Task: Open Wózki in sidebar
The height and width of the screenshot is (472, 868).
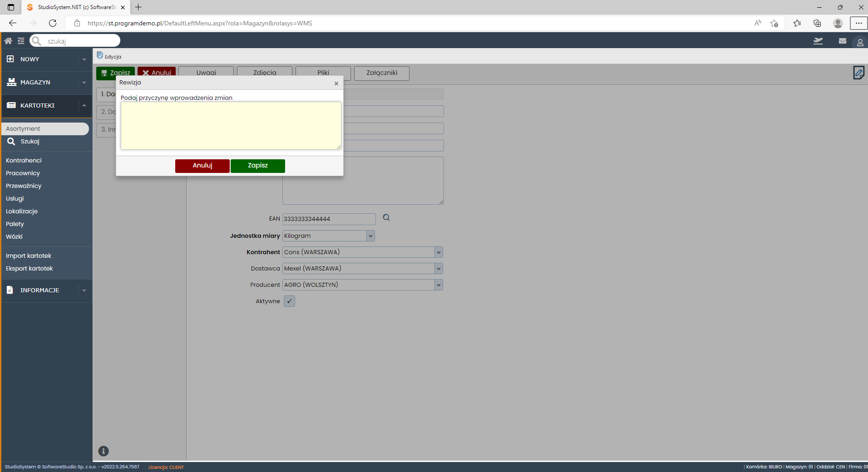Action: [14, 236]
